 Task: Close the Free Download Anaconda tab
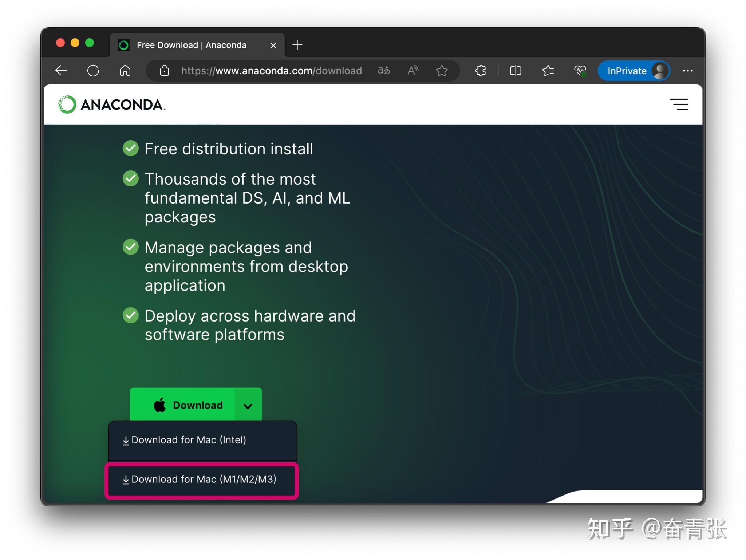tap(273, 45)
